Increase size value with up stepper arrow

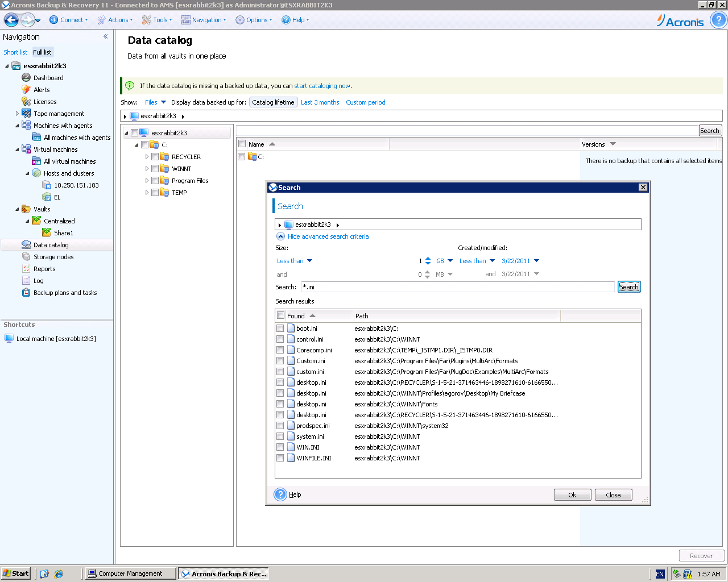click(428, 259)
